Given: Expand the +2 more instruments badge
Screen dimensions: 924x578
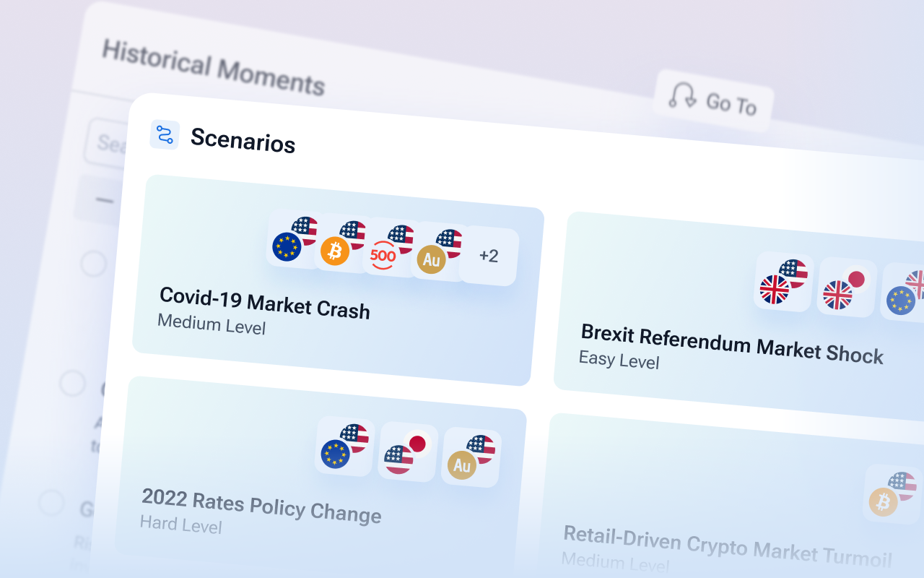Looking at the screenshot, I should [489, 256].
